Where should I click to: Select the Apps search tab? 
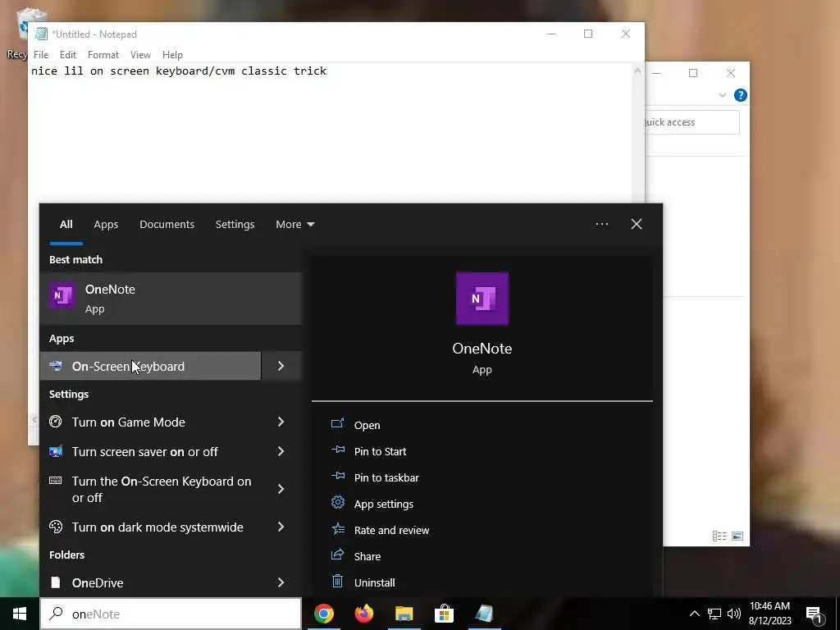(x=106, y=225)
